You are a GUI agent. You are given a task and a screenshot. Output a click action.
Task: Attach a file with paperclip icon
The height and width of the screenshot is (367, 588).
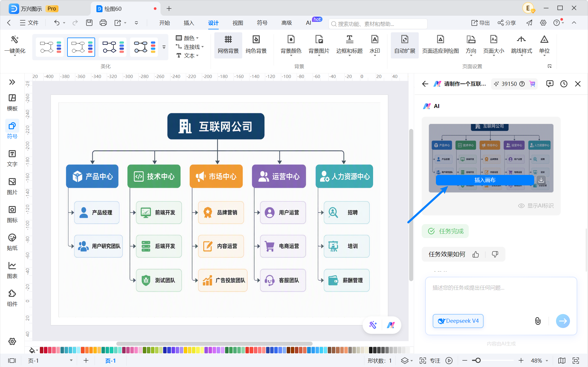click(538, 321)
